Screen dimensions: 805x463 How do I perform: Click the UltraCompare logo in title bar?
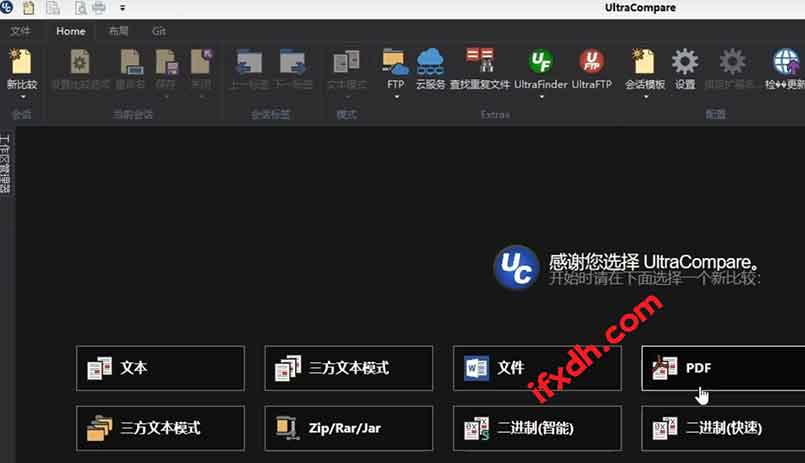pos(7,7)
